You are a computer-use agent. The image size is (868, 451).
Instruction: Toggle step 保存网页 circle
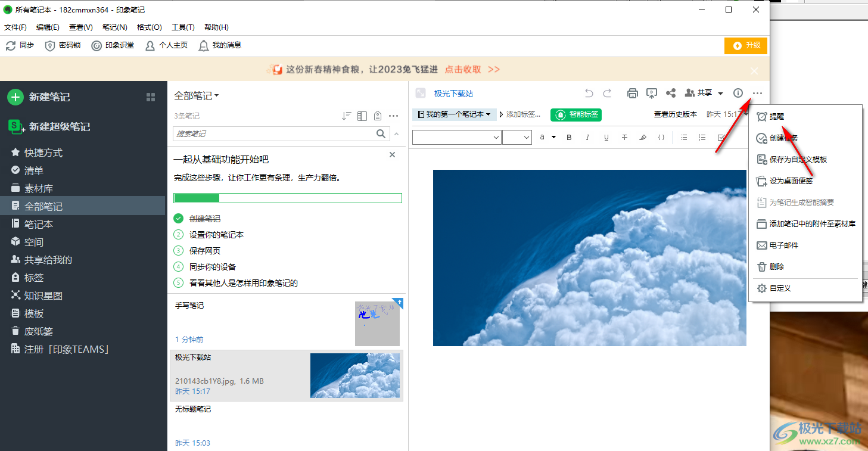point(179,251)
